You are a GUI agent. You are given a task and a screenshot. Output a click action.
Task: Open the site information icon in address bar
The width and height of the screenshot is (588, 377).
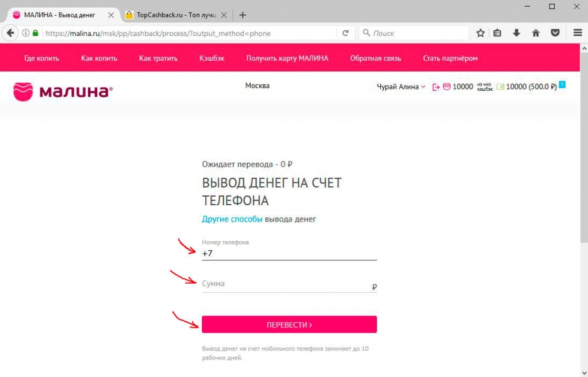pos(25,33)
